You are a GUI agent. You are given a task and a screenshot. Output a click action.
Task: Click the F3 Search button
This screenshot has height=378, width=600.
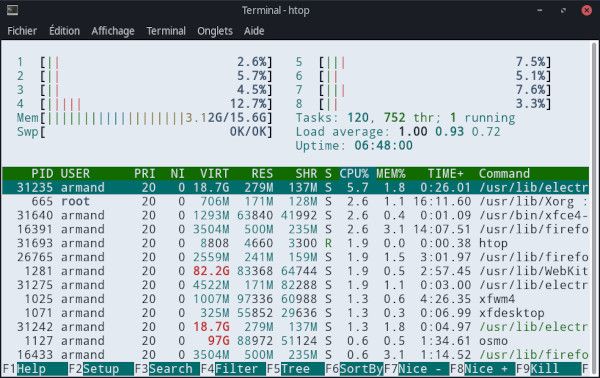coord(167,369)
